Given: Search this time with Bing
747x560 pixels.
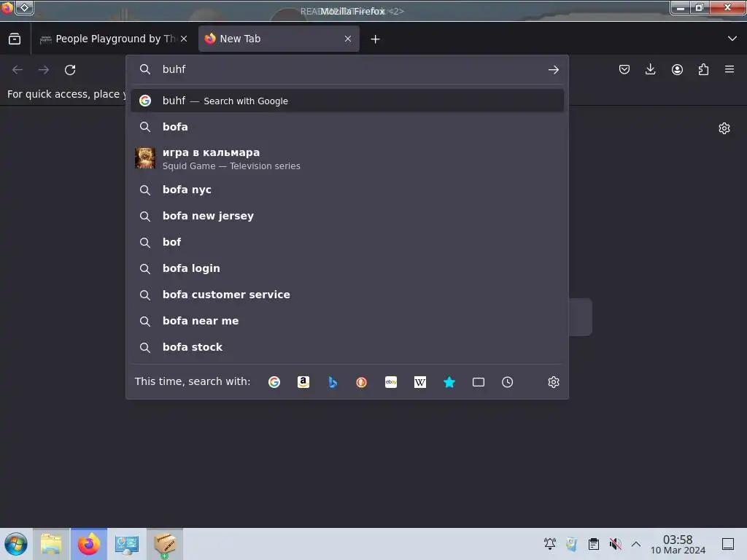Looking at the screenshot, I should (x=333, y=382).
